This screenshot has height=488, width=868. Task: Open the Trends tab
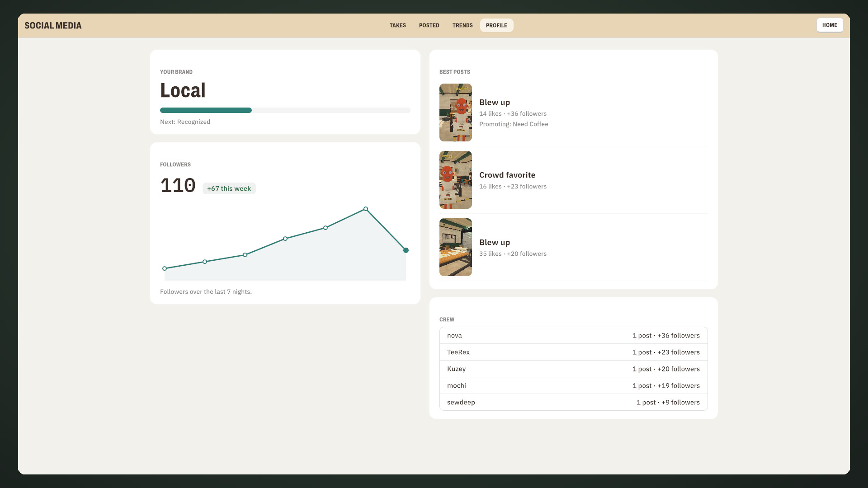(x=462, y=25)
